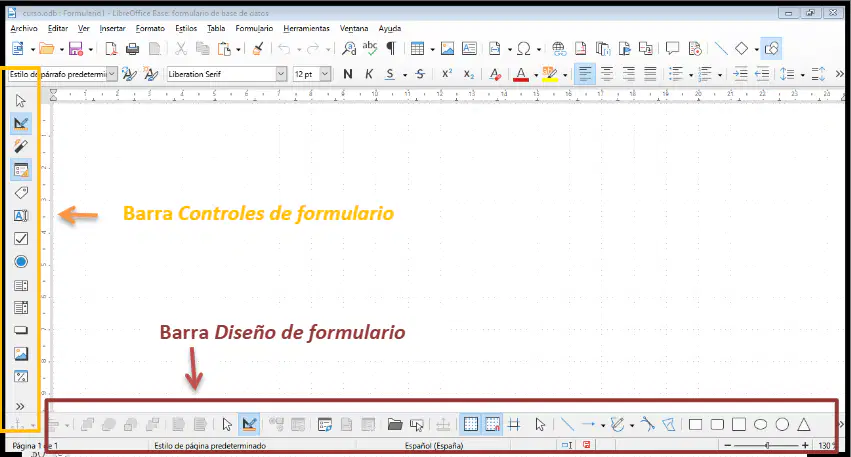Viewport: 851px width, 457px height.
Task: Open the Herramientas menu
Action: 306,28
